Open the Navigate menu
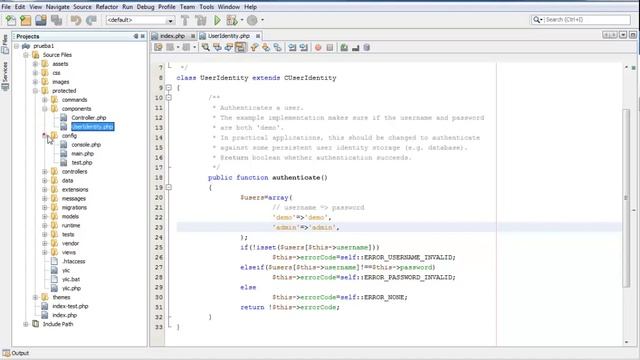Image resolution: width=640 pixels, height=360 pixels. [x=58, y=7]
